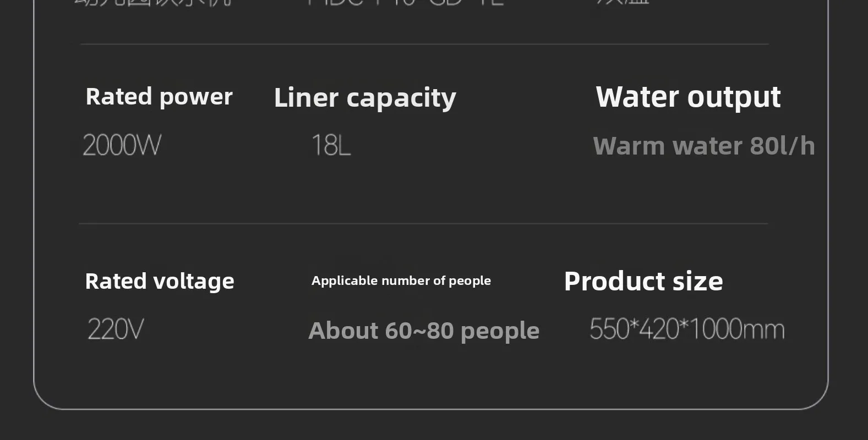Click the Liner capacity heading
868x440 pixels.
point(365,98)
